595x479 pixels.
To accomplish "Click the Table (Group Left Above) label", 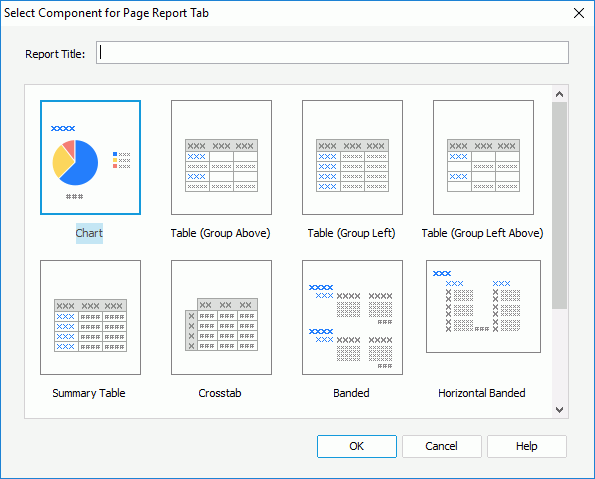I will click(482, 233).
